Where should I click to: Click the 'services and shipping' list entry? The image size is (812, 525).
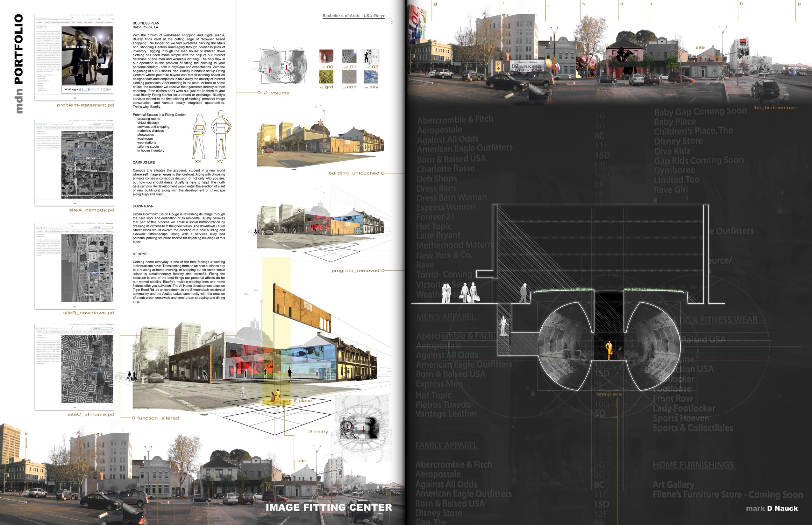[153, 127]
